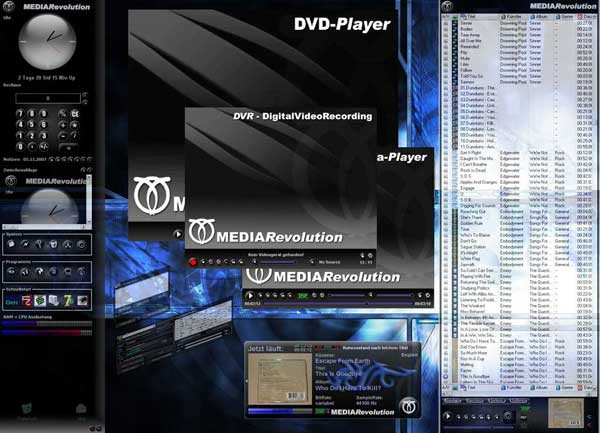
Task: Click the calculator equals key
Action: [x=68, y=148]
